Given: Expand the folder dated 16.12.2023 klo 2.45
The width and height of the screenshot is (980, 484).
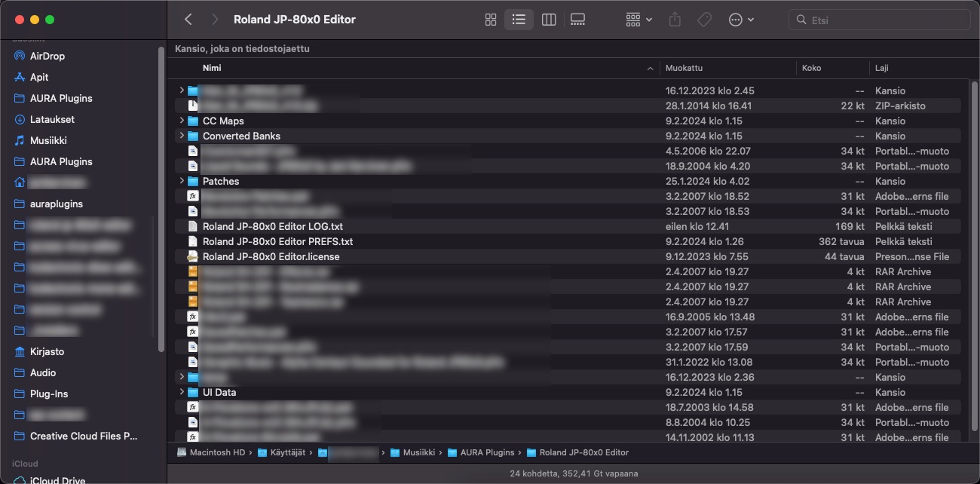Looking at the screenshot, I should click(x=182, y=90).
